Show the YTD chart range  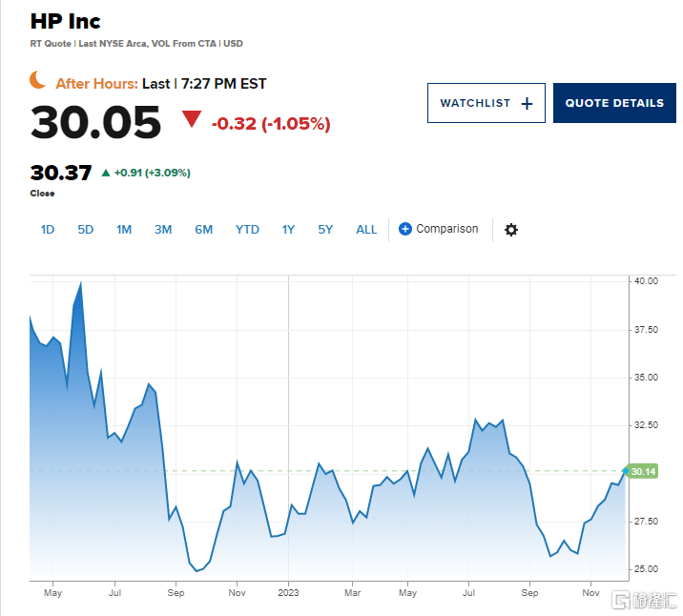[x=247, y=230]
